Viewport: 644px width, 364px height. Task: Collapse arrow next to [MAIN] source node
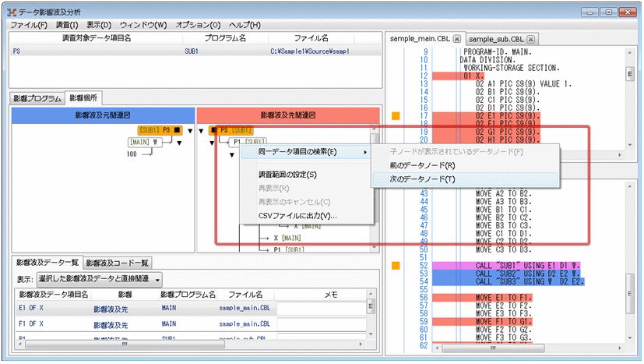pyautogui.click(x=179, y=143)
